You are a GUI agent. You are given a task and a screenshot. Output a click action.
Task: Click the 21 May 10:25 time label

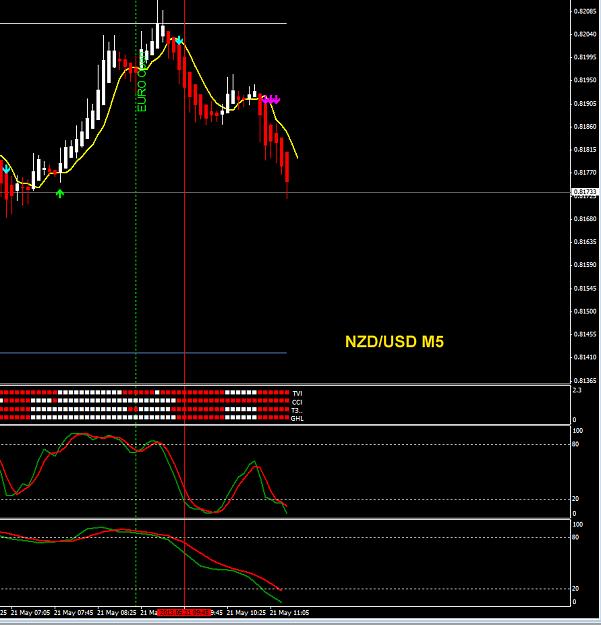click(x=246, y=612)
